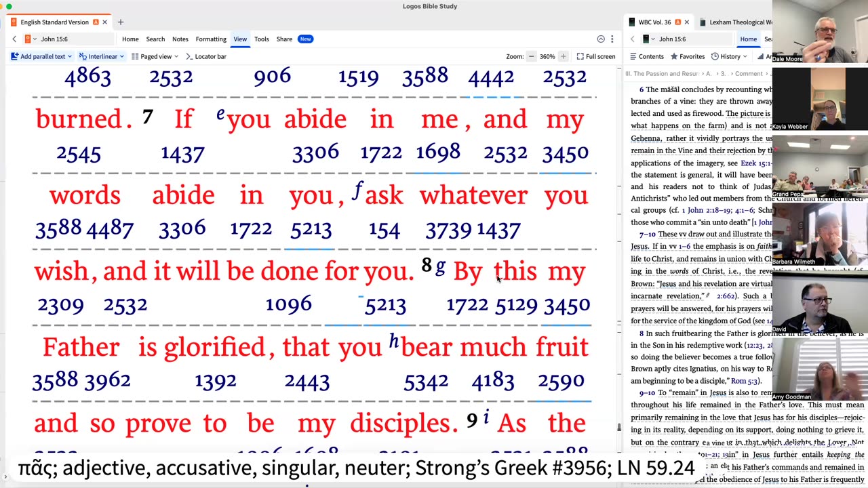The image size is (868, 488).
Task: Collapse the toolbar with circled arrow icon
Action: 601,39
